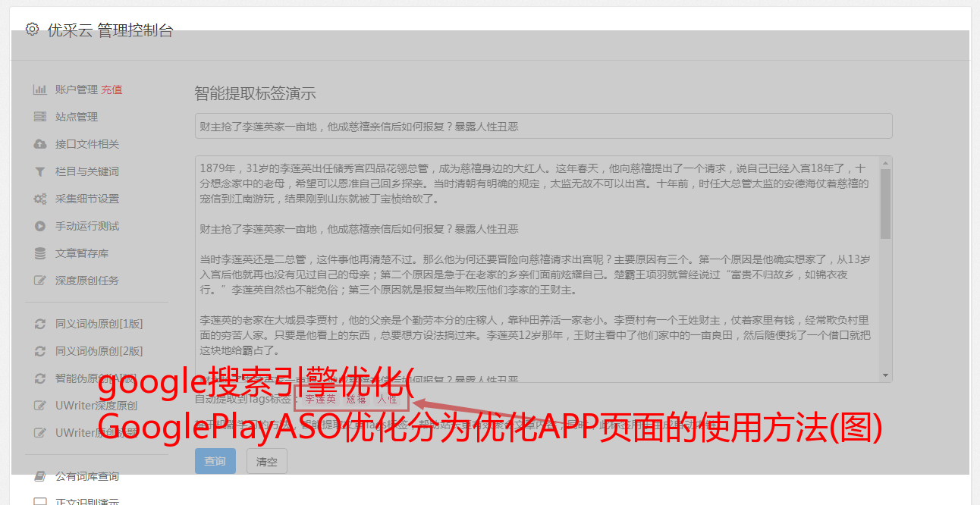
Task: Click the 查询 button
Action: [x=215, y=461]
